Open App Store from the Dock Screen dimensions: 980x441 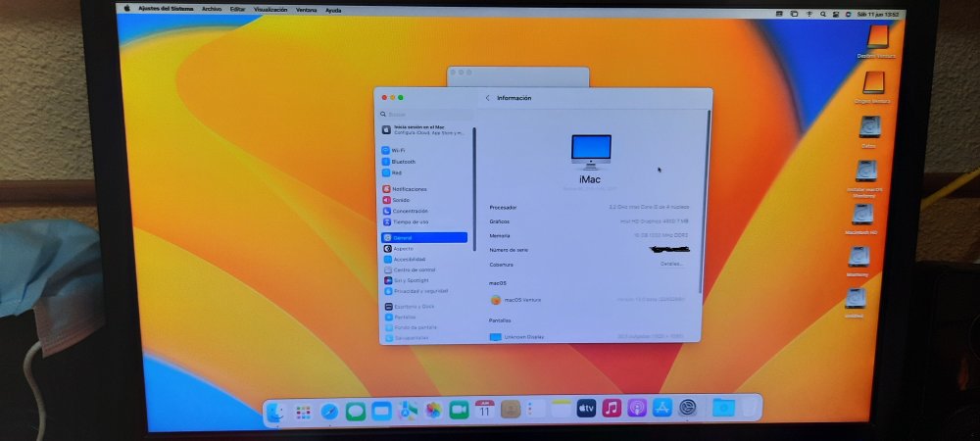point(661,408)
